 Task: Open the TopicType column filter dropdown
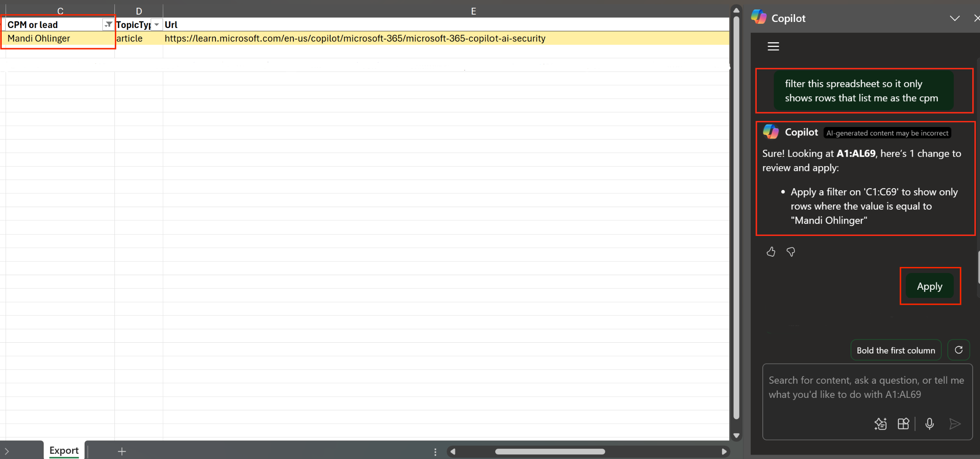pyautogui.click(x=157, y=25)
